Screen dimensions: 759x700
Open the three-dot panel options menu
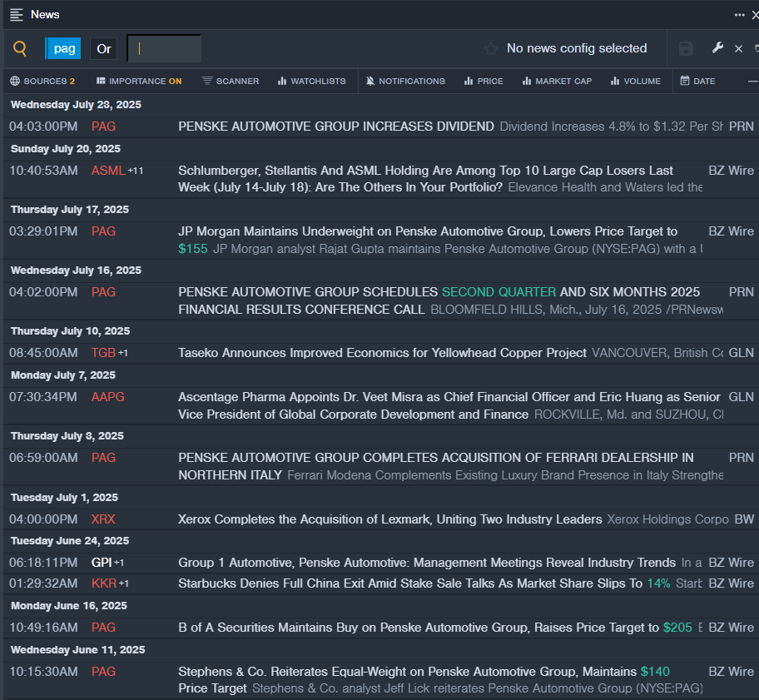click(739, 15)
